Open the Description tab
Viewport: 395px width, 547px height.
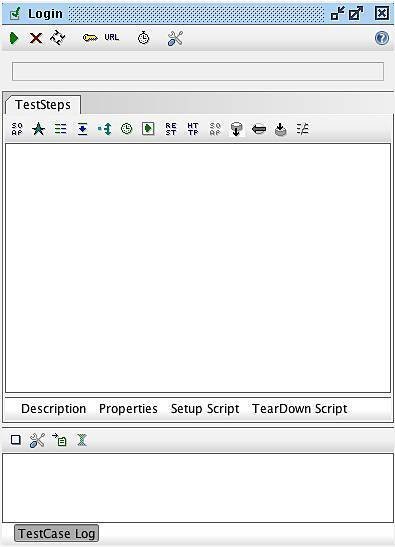pos(53,409)
